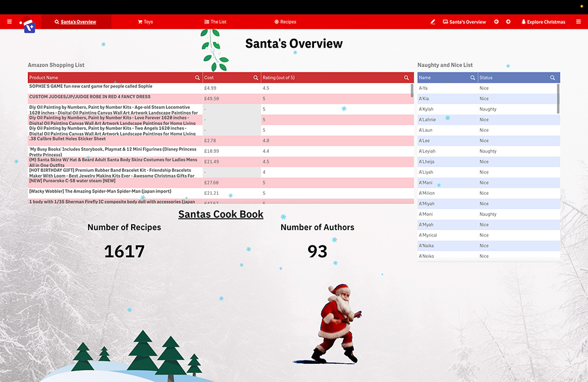Click the £10.99 cost cell
The image size is (588, 382).
232,151
